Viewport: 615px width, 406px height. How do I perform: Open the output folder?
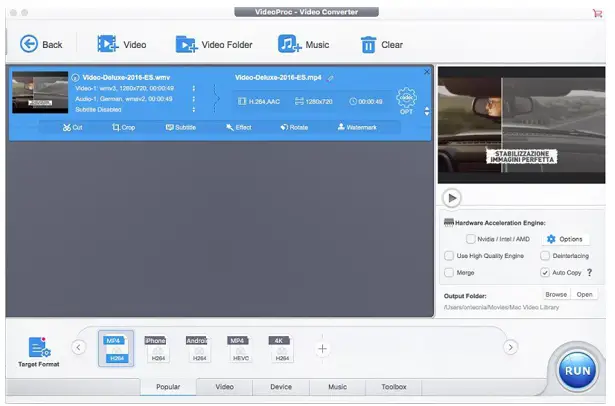tap(584, 294)
